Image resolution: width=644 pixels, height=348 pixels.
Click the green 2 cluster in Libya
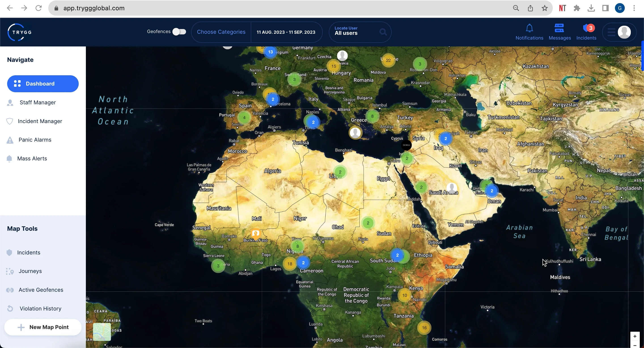coord(340,172)
